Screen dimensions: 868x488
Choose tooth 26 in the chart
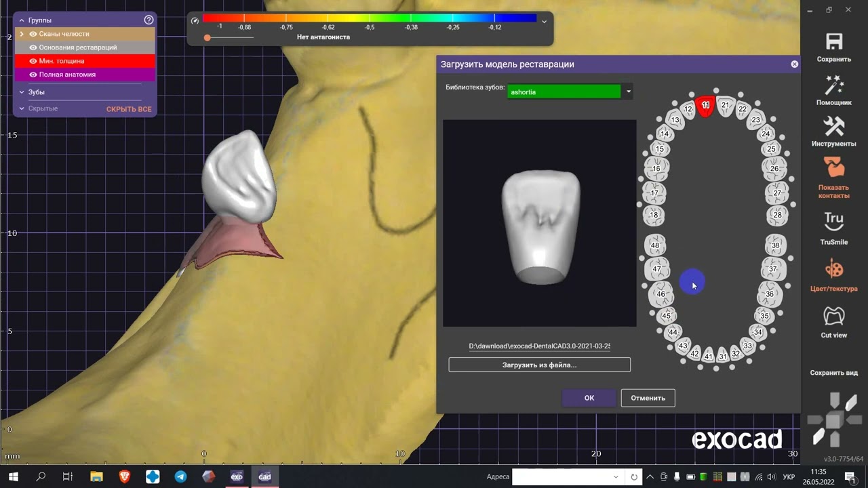774,168
